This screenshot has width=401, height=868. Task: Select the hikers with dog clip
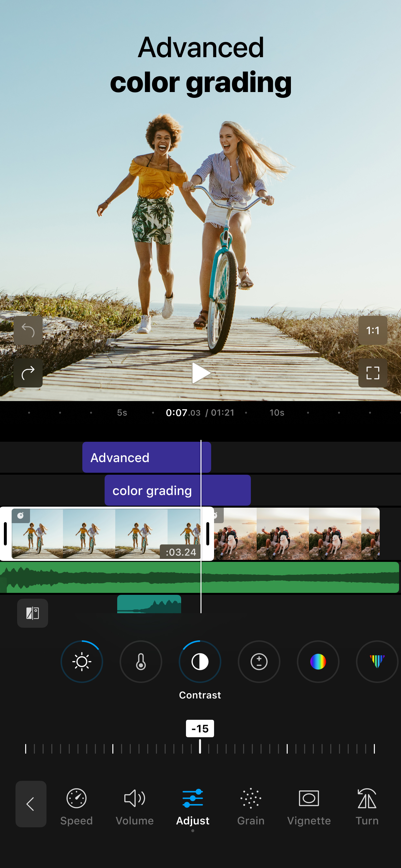pyautogui.click(x=297, y=533)
